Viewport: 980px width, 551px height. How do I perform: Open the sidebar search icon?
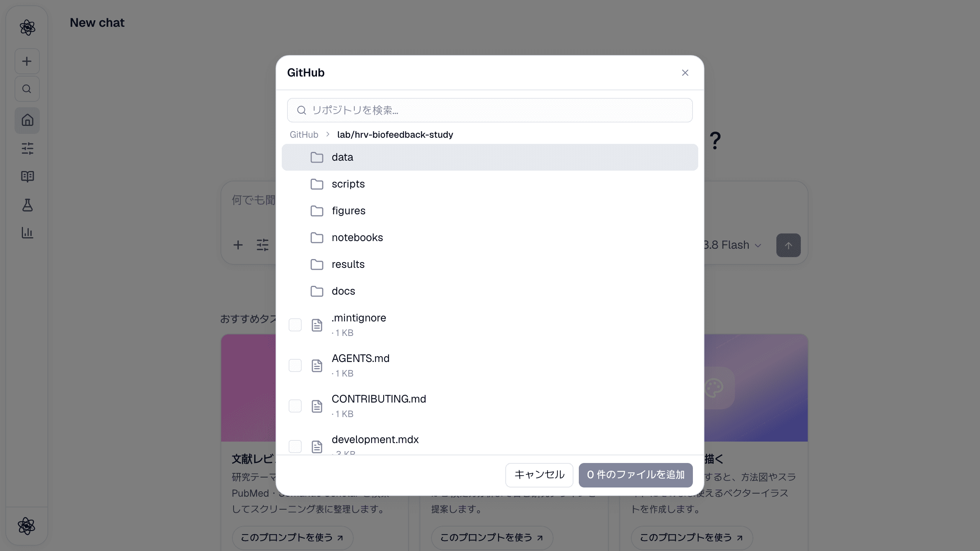pos(27,89)
